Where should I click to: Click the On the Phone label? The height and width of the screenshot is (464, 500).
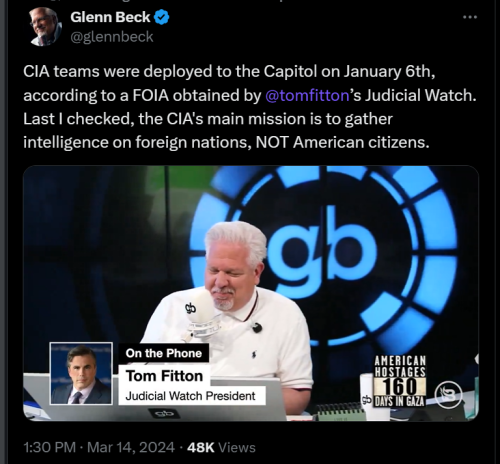[164, 353]
